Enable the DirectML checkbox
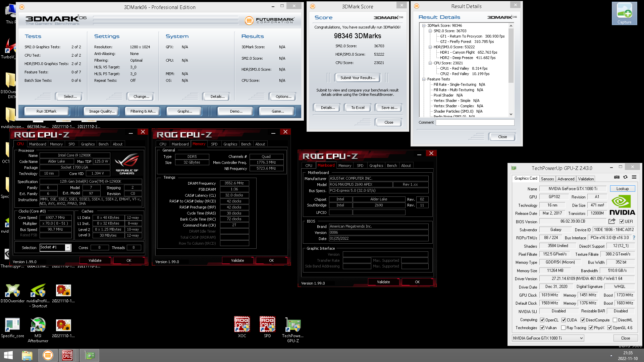This screenshot has width=644, height=362. coord(615,320)
